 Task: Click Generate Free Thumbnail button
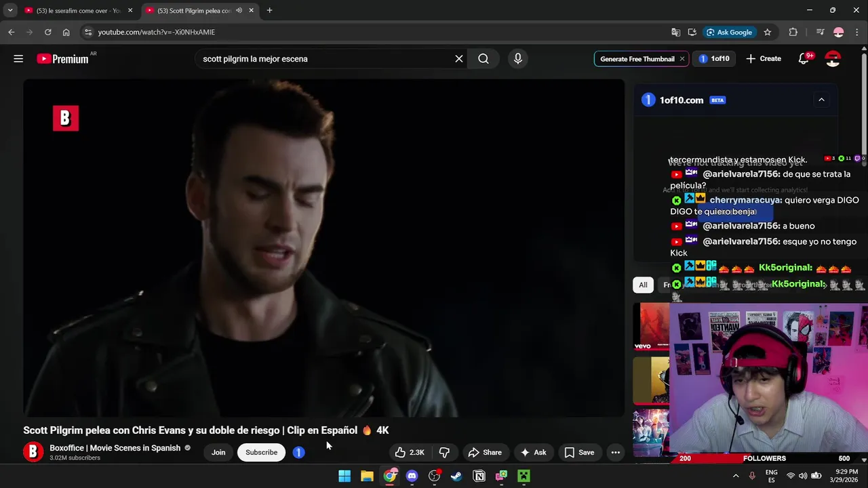[637, 59]
